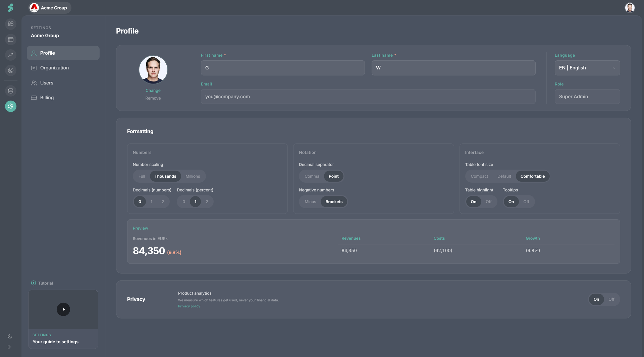Set Decimals (numbers) to 2

(x=163, y=202)
